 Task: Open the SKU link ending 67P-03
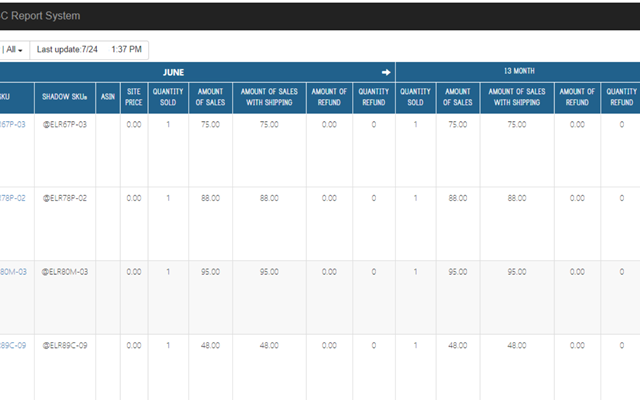[x=12, y=124]
